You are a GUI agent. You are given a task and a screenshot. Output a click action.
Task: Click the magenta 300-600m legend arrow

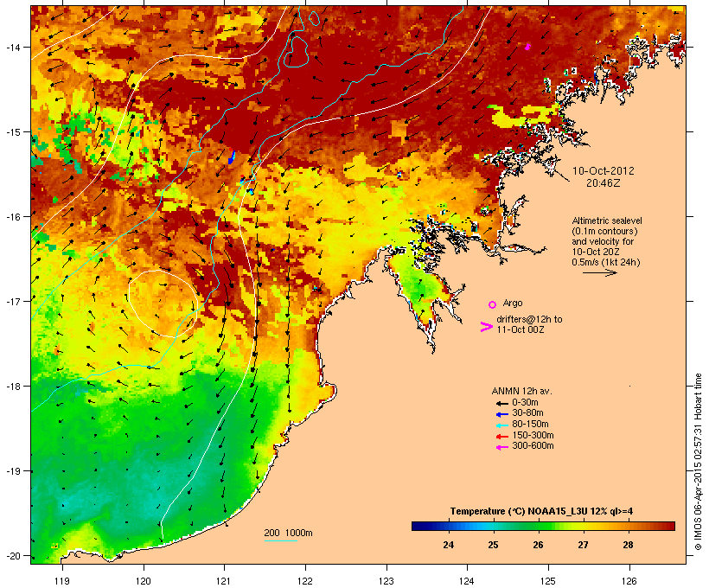(502, 447)
